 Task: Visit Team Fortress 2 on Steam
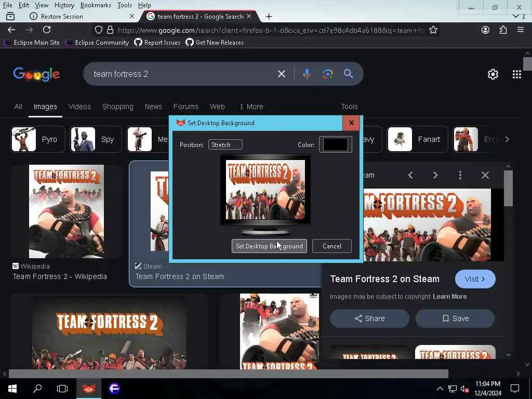[x=475, y=279]
